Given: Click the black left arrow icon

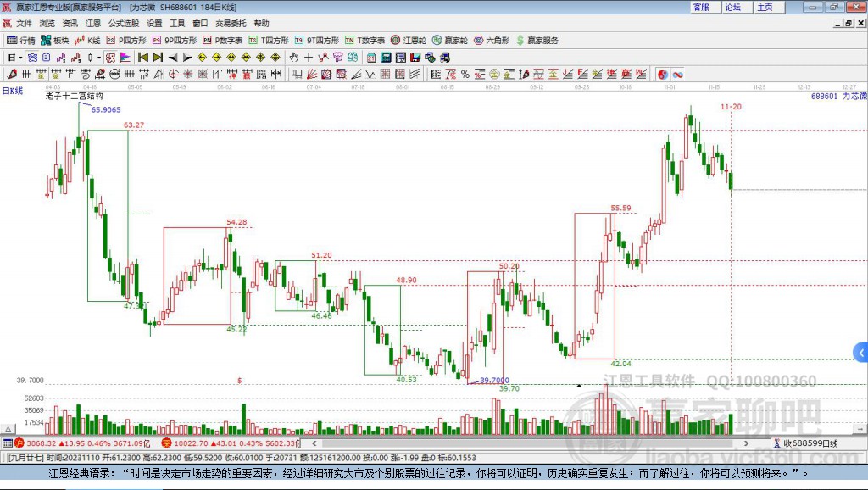Looking at the screenshot, I should [173, 58].
